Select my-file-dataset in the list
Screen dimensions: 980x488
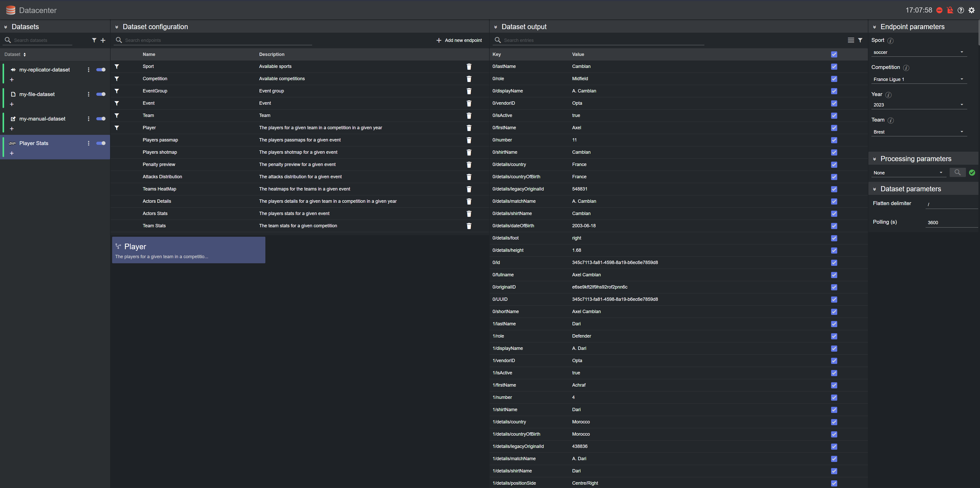37,94
